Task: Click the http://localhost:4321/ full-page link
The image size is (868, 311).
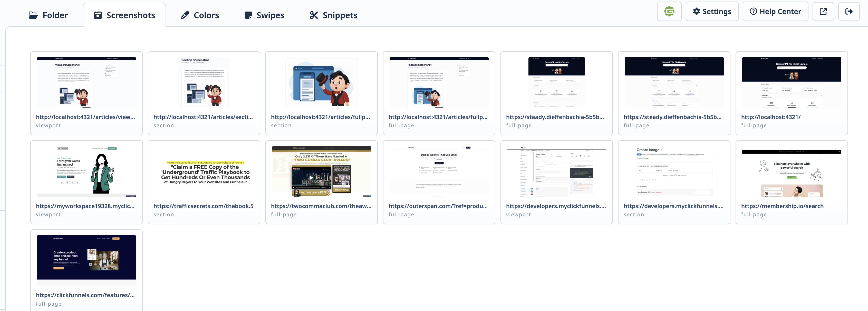Action: click(770, 117)
